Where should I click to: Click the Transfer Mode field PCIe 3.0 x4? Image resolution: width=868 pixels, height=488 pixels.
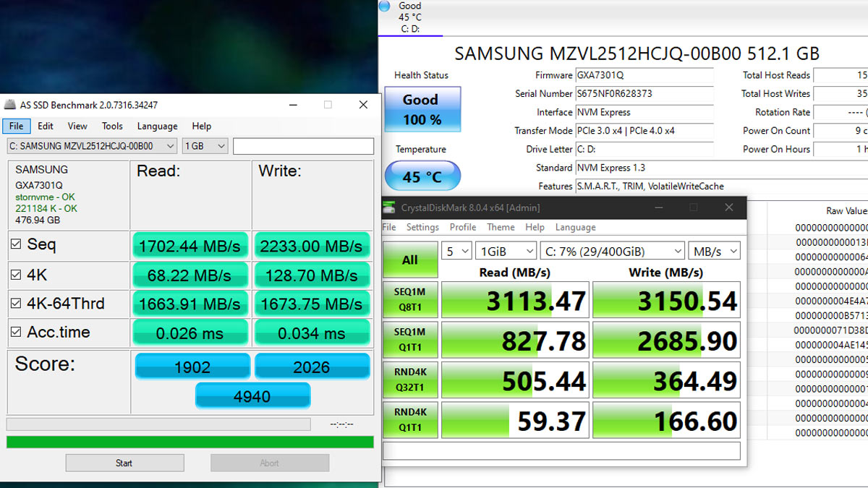point(644,131)
